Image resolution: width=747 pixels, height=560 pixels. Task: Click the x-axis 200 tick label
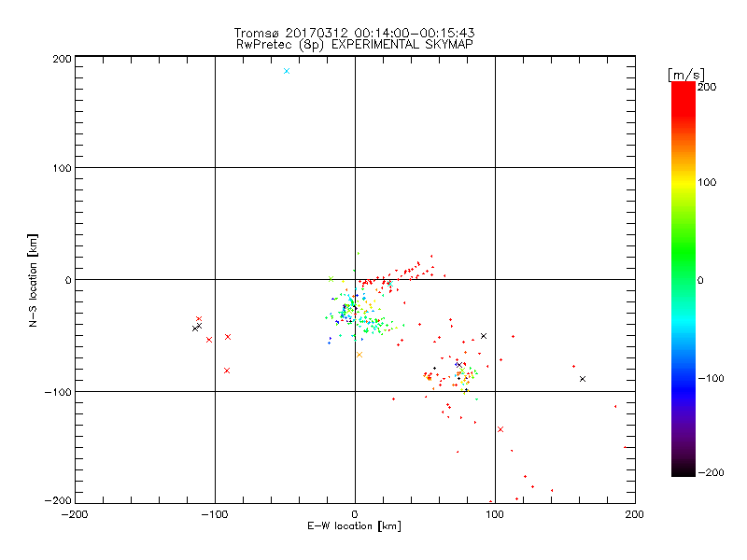pyautogui.click(x=635, y=514)
